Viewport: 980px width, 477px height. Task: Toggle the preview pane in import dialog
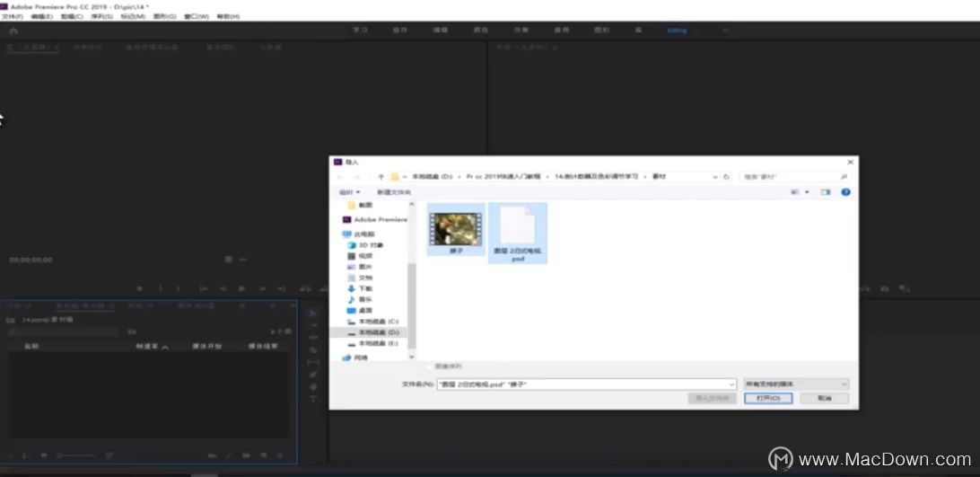(825, 192)
